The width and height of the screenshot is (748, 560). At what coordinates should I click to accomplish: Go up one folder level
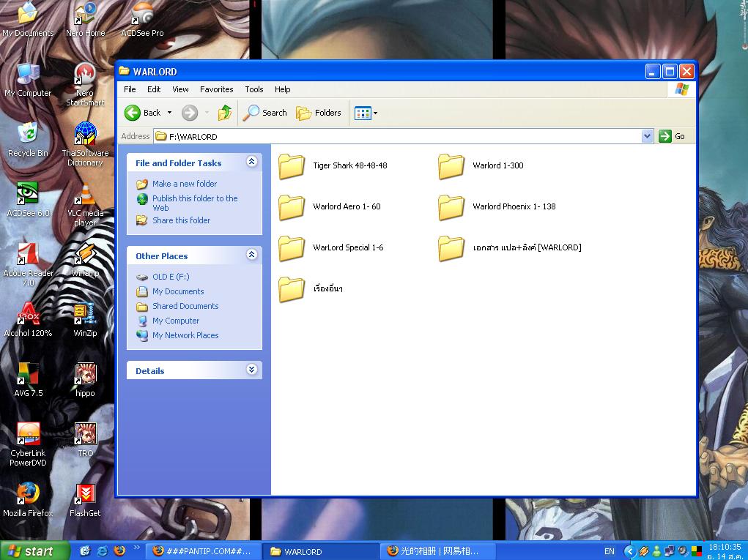(225, 113)
